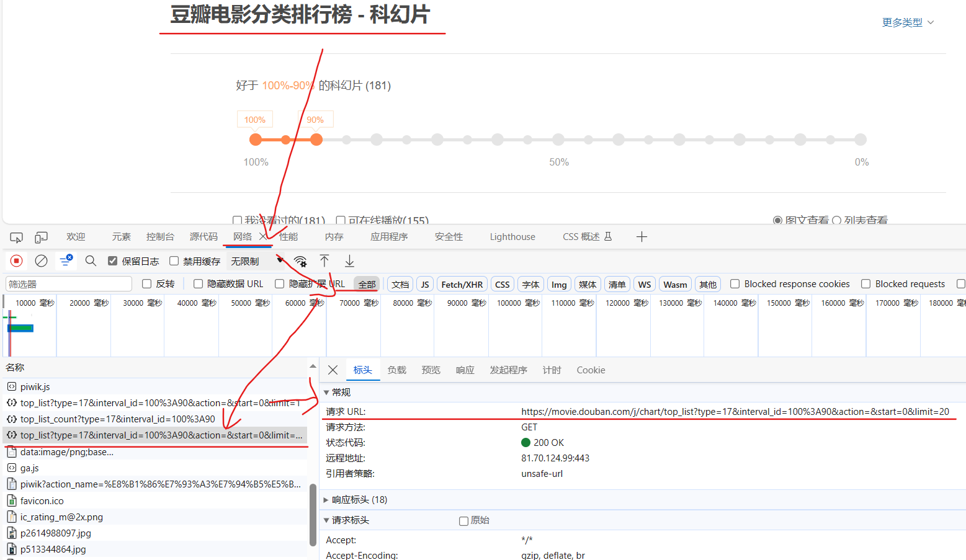Focus the network filter input field

69,284
